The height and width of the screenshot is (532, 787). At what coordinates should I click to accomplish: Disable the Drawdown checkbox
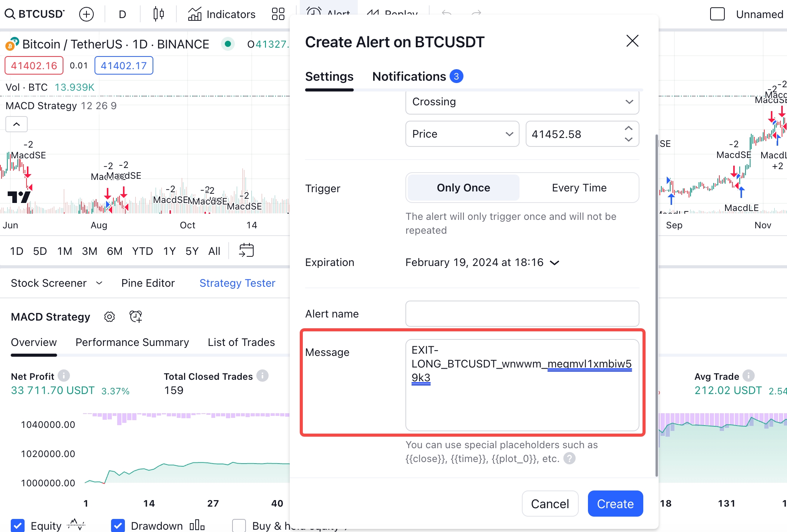[118, 525]
